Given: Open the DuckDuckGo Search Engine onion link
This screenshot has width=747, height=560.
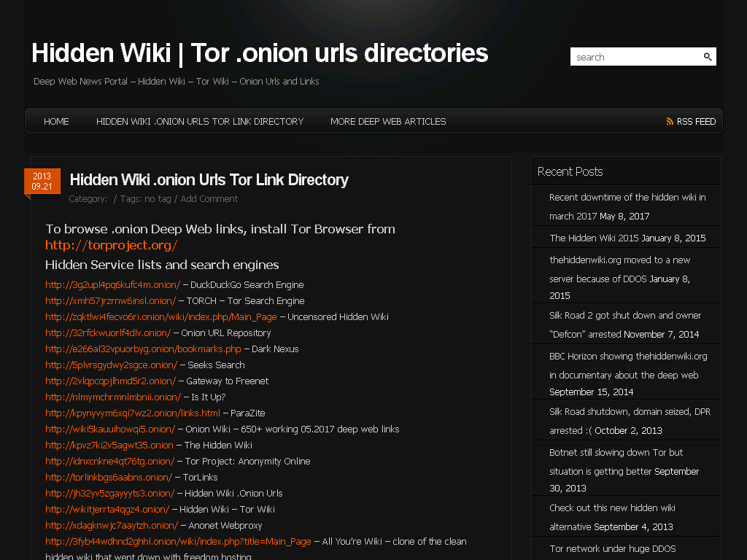Looking at the screenshot, I should tap(113, 285).
